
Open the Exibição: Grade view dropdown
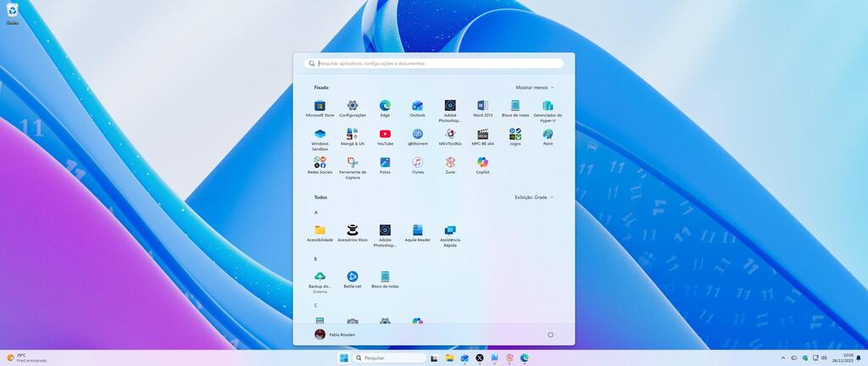coord(534,197)
